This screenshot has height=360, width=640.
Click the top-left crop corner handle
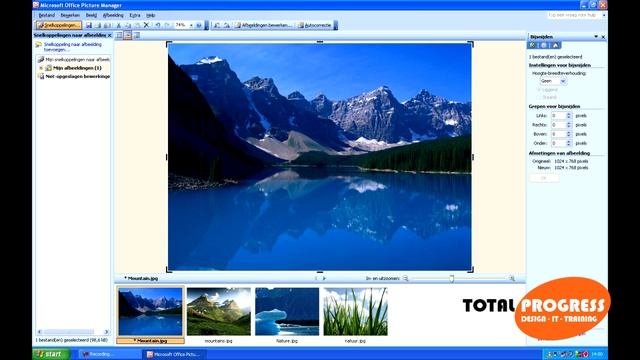[x=169, y=44]
